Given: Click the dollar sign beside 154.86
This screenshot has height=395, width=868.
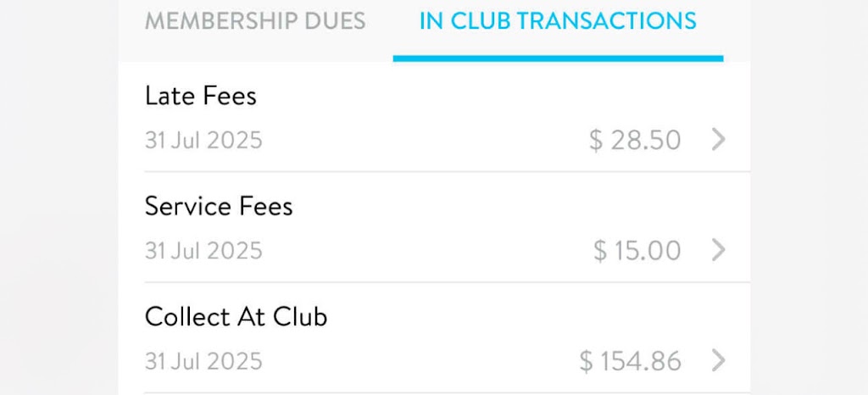Looking at the screenshot, I should [x=586, y=362].
